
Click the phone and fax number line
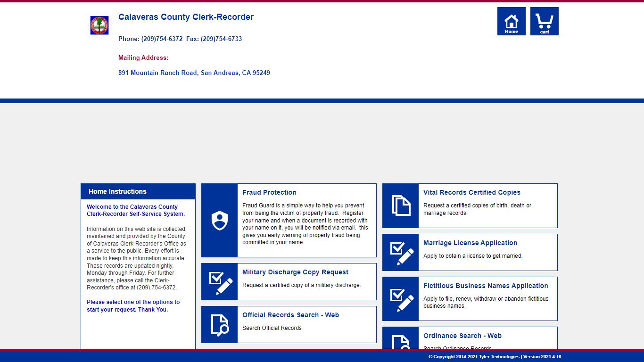coord(180,39)
